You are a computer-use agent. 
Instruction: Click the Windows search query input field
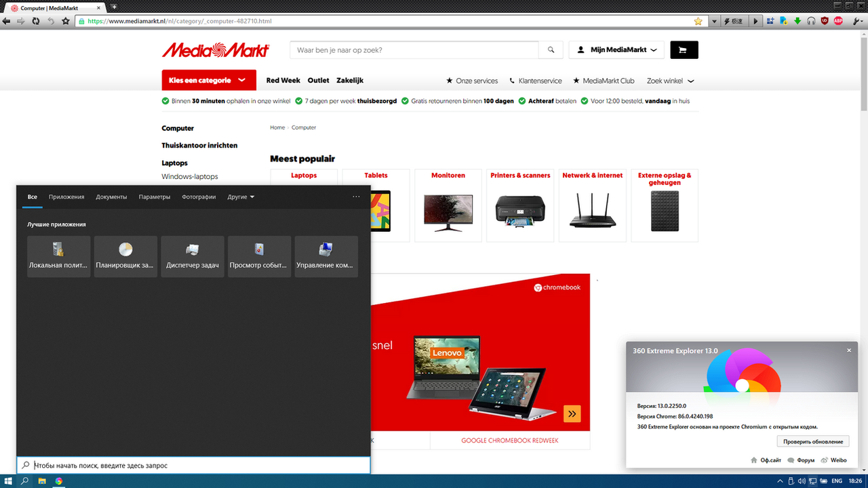pos(194,466)
